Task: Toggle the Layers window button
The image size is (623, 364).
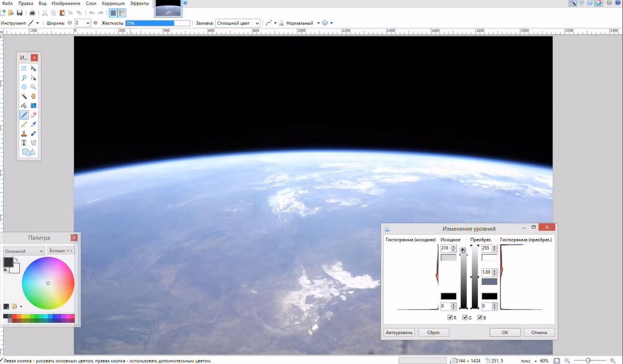Action: click(x=590, y=3)
